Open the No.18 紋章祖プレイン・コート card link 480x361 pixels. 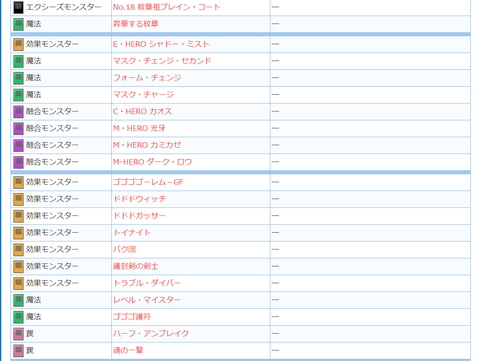[166, 7]
